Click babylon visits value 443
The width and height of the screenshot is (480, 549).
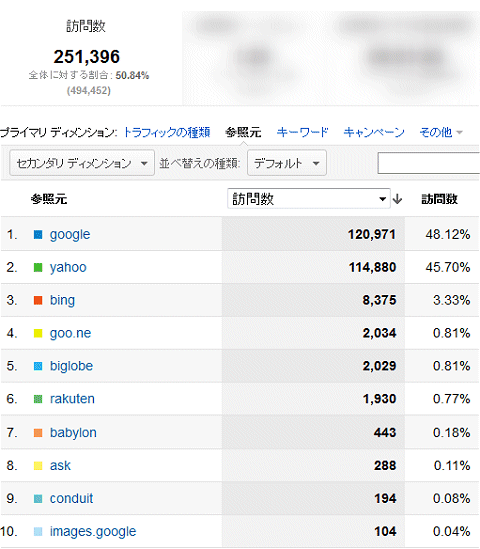click(x=385, y=433)
